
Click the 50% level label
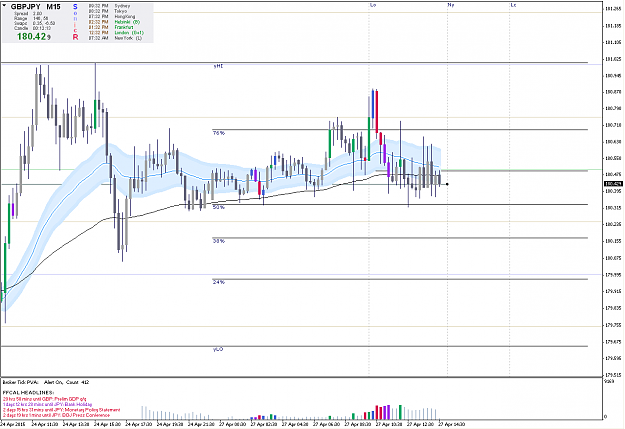coord(218,208)
